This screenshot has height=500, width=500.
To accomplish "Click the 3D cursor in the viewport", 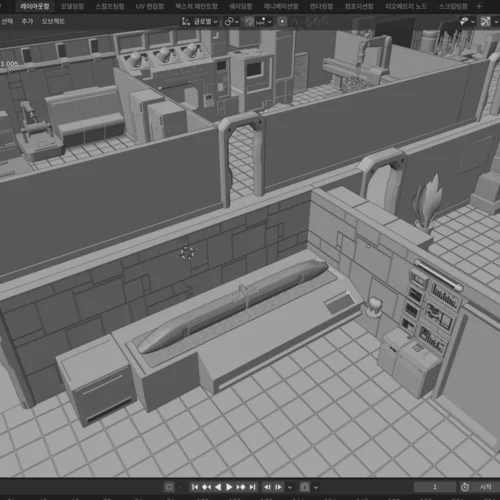I will [188, 253].
